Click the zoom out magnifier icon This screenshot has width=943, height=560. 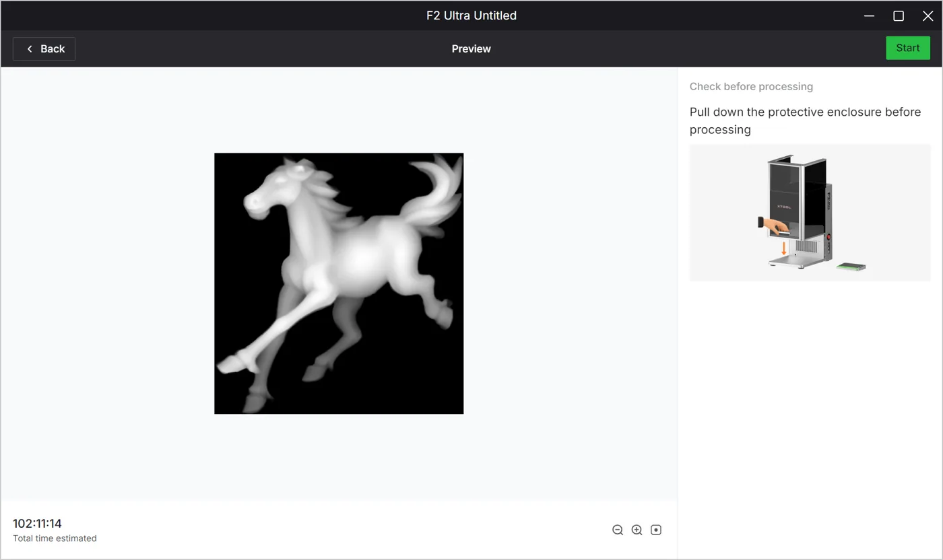click(x=618, y=530)
